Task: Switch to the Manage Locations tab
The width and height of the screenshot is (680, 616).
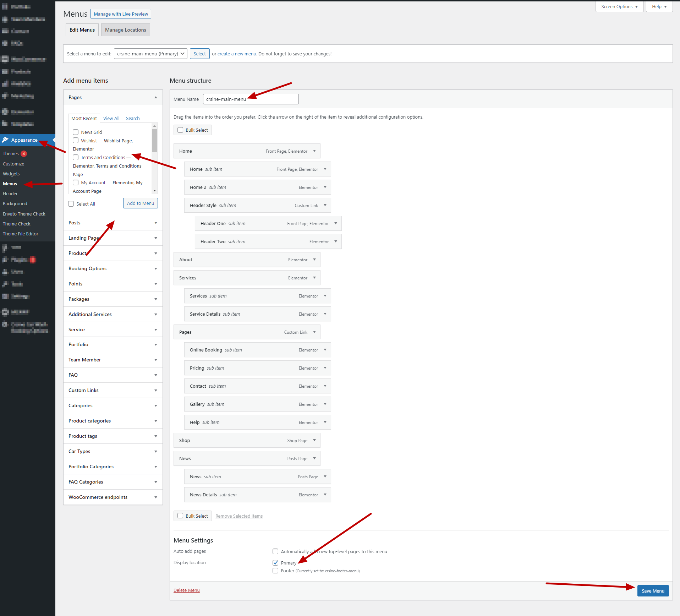Action: [x=126, y=30]
